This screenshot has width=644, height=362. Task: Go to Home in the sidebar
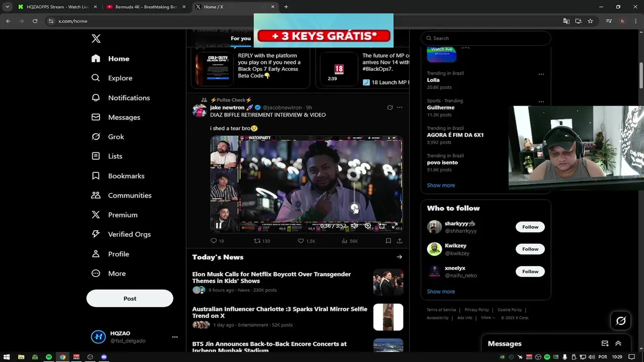tap(111, 58)
